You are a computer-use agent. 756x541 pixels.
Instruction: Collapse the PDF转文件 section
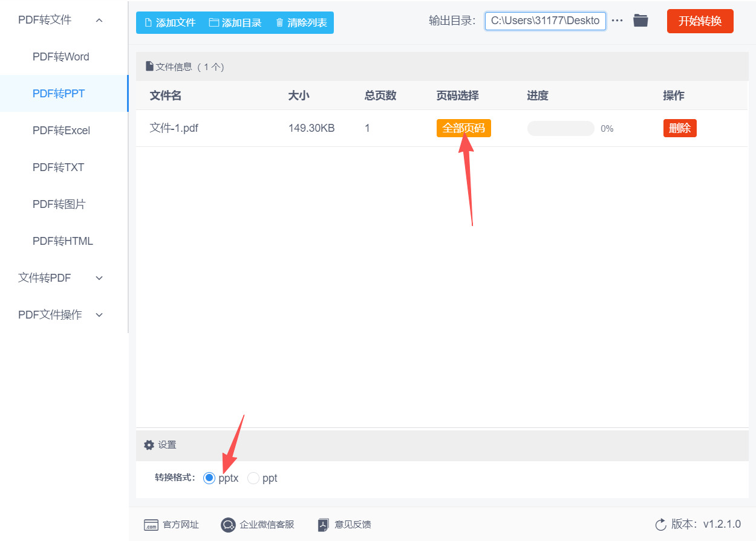click(99, 20)
